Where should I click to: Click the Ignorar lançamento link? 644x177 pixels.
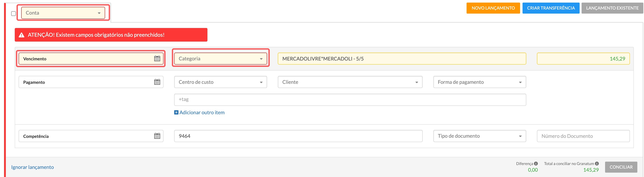coord(32,167)
